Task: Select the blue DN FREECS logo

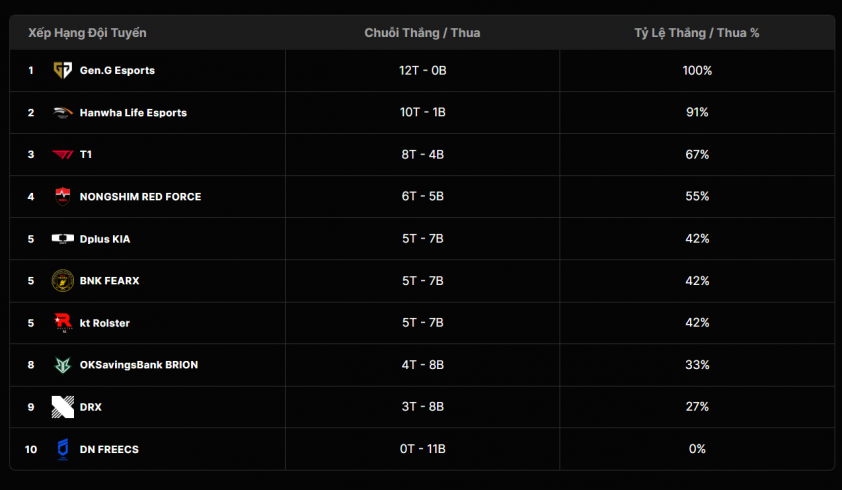Action: (63, 449)
